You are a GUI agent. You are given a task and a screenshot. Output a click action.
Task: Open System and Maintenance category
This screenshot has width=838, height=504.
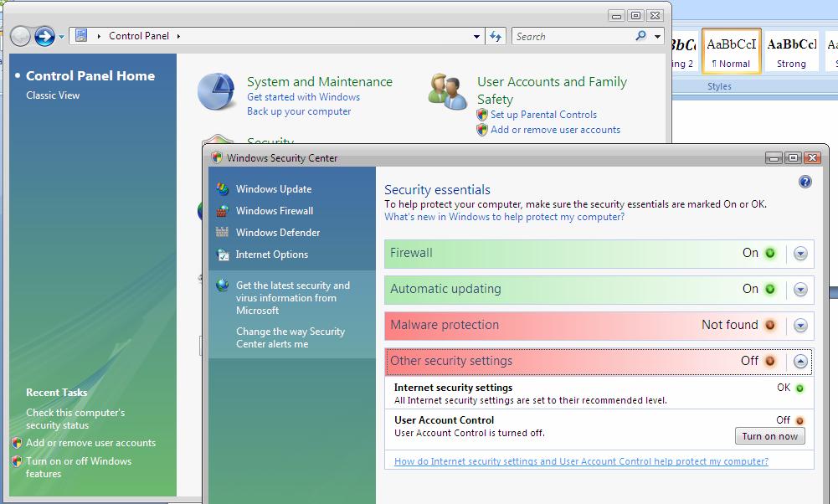(320, 82)
